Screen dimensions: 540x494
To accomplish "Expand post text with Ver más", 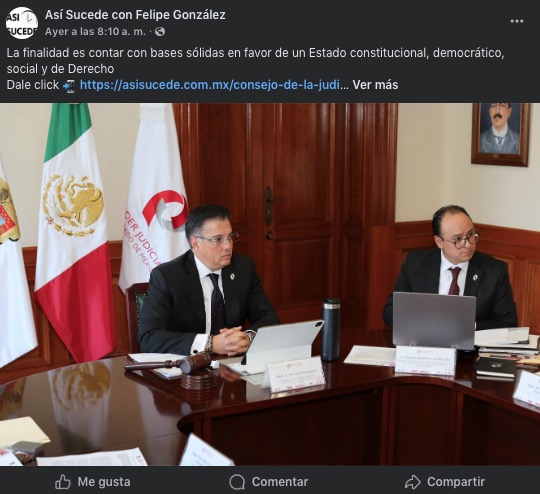I will click(375, 85).
